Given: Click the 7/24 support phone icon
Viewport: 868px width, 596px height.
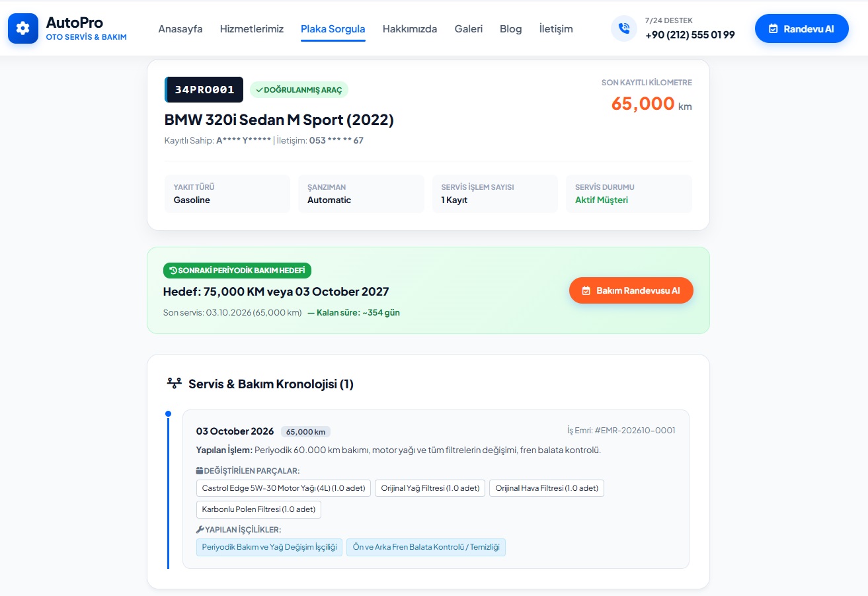Looking at the screenshot, I should 623,28.
